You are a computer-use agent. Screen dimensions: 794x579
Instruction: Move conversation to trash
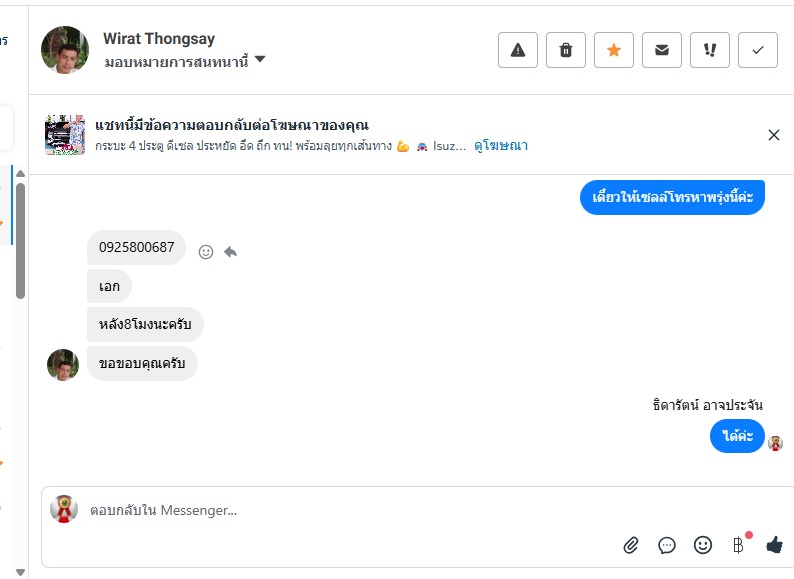566,51
